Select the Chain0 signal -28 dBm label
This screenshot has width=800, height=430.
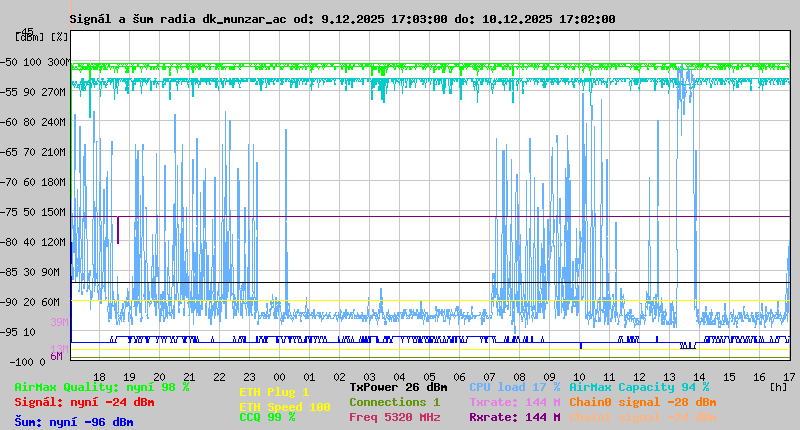pyautogui.click(x=642, y=402)
